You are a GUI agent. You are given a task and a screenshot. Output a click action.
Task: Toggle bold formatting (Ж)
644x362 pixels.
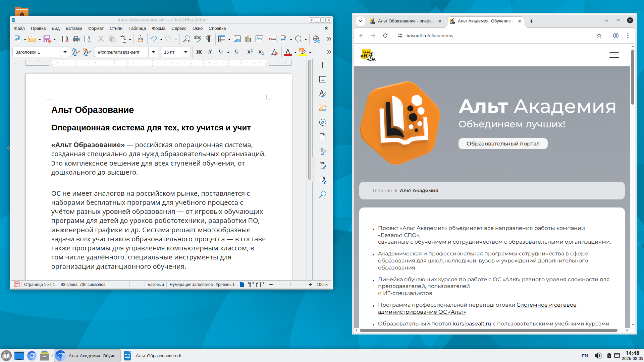[199, 52]
